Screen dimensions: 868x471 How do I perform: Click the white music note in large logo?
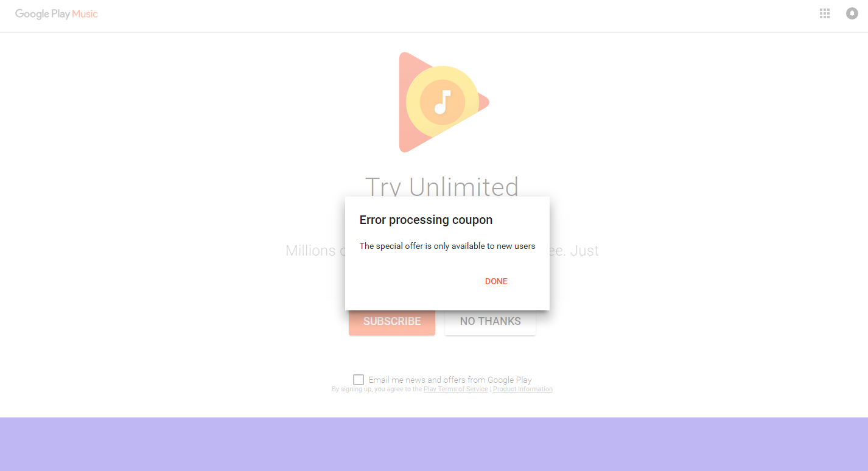[443, 102]
